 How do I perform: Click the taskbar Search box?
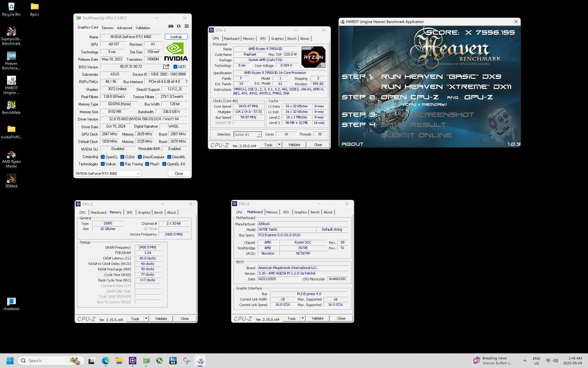[x=51, y=361]
